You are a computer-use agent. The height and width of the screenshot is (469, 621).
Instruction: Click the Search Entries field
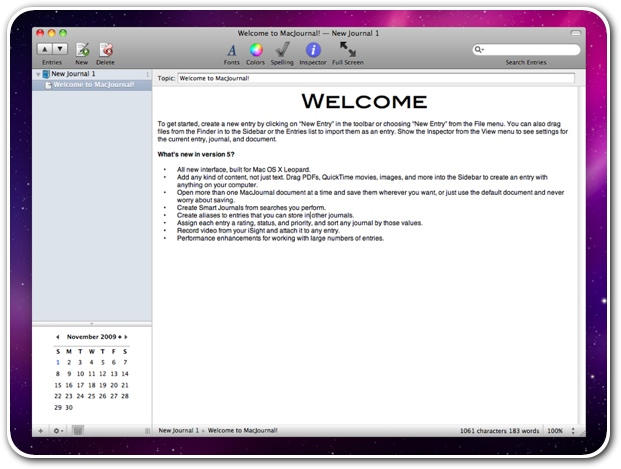point(526,50)
